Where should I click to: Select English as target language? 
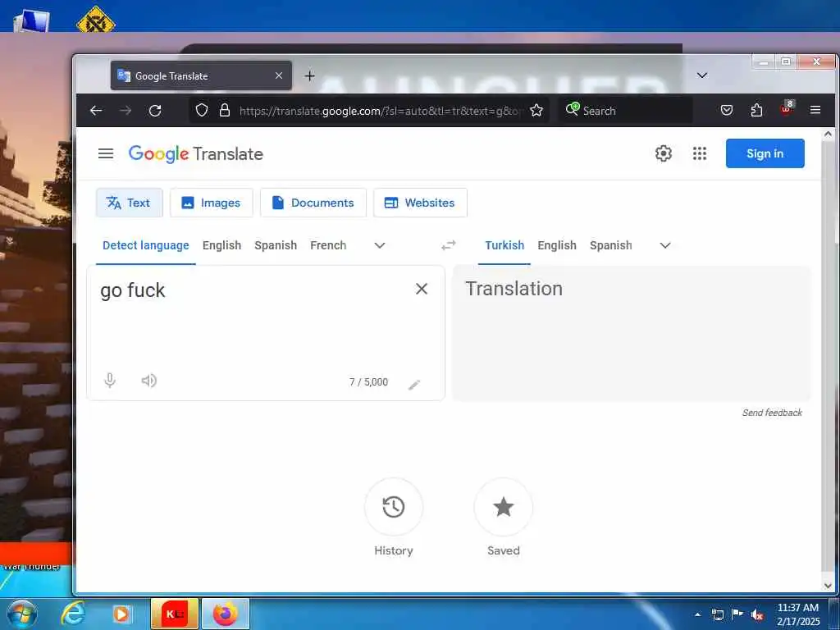(x=557, y=245)
